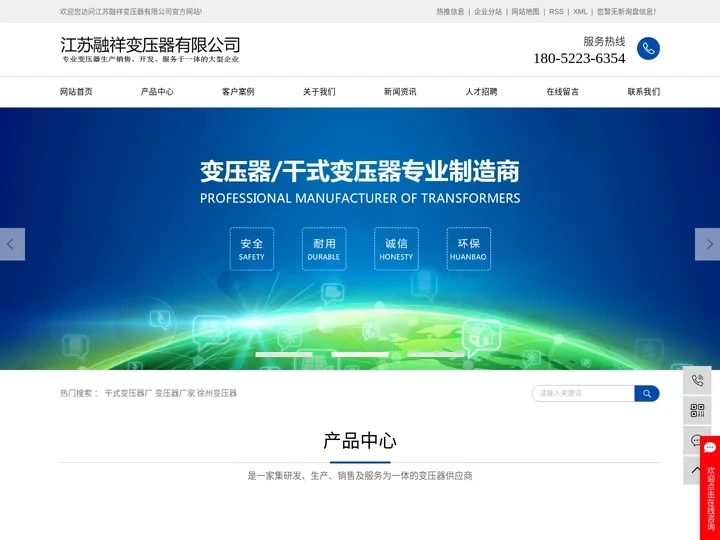Open 客户案例 navigation item
720x540 pixels.
coord(238,92)
